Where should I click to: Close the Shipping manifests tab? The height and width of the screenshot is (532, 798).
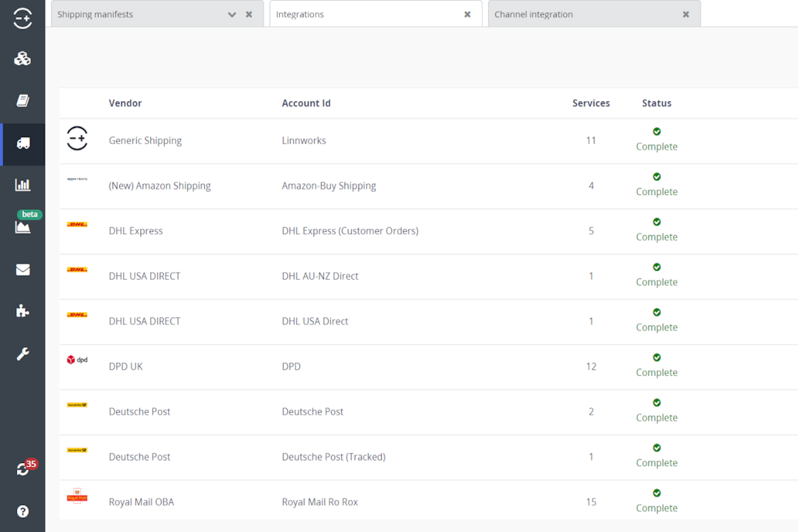click(249, 15)
